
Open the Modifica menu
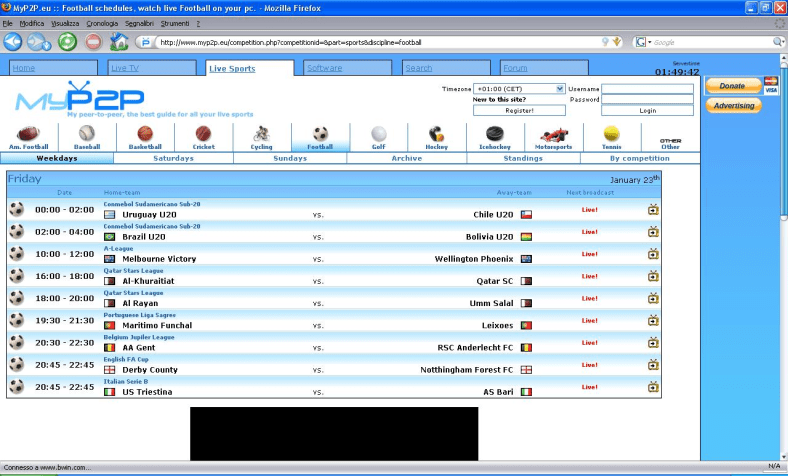point(32,24)
